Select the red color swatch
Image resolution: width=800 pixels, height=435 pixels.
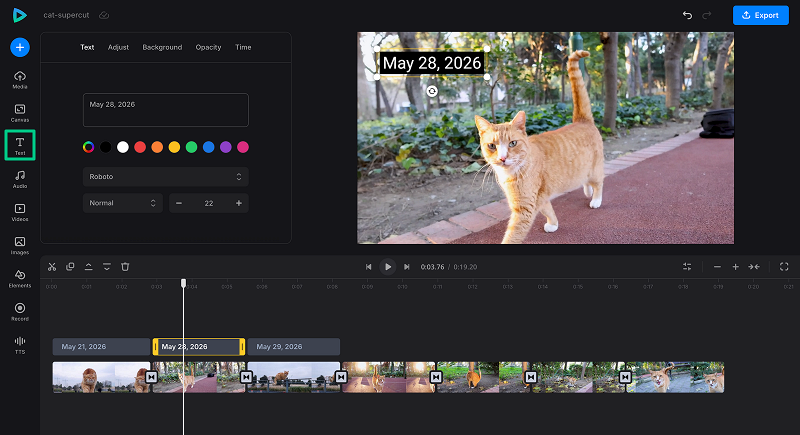(140, 147)
